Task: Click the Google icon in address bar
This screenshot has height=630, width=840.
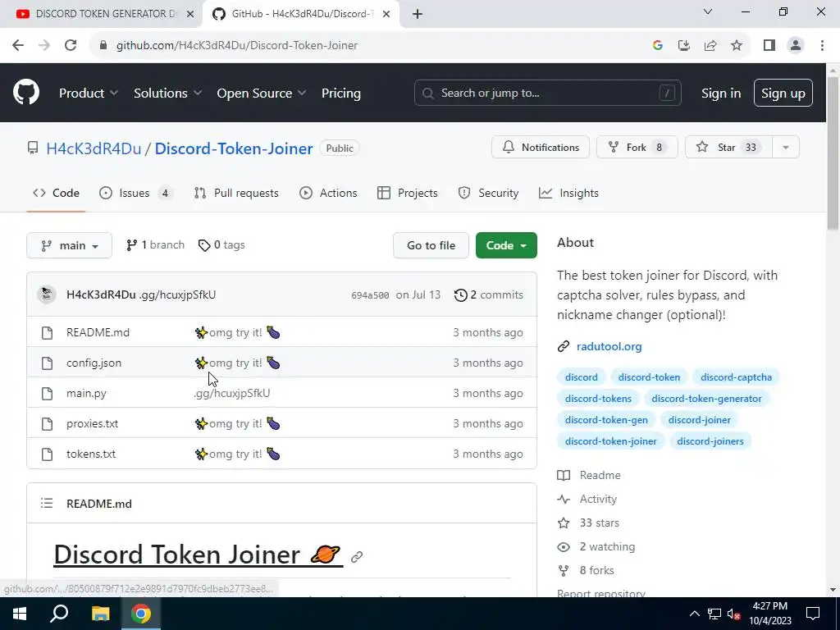Action: click(x=658, y=46)
